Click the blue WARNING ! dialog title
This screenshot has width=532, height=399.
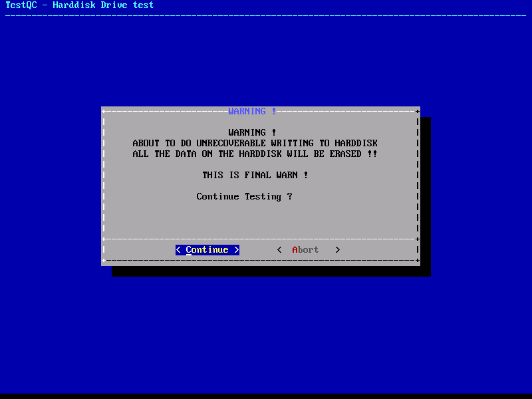(252, 111)
